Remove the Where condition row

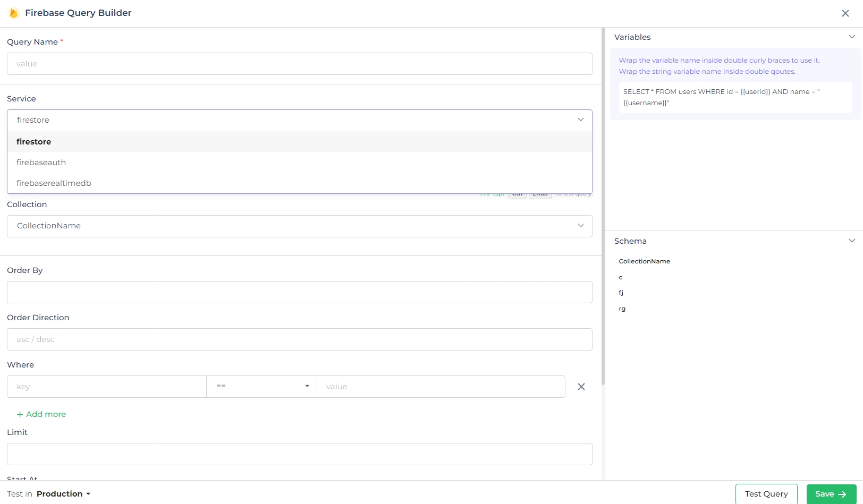581,387
